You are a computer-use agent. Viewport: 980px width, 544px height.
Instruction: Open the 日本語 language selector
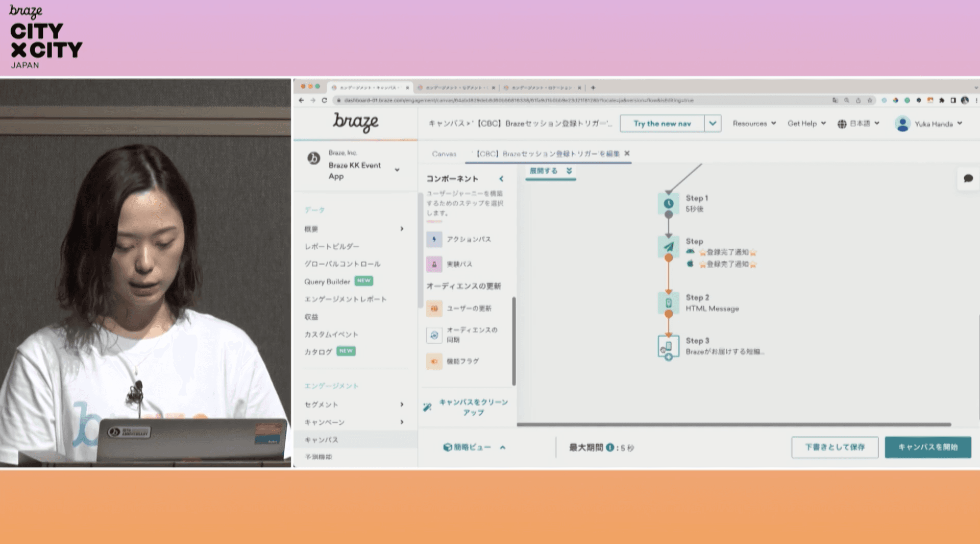tap(859, 124)
